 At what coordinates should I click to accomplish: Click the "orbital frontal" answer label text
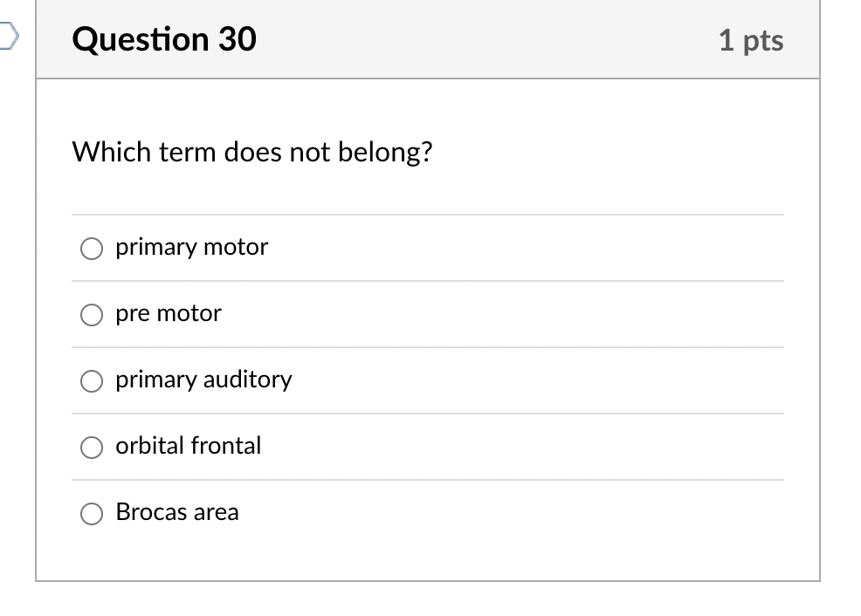point(189,446)
